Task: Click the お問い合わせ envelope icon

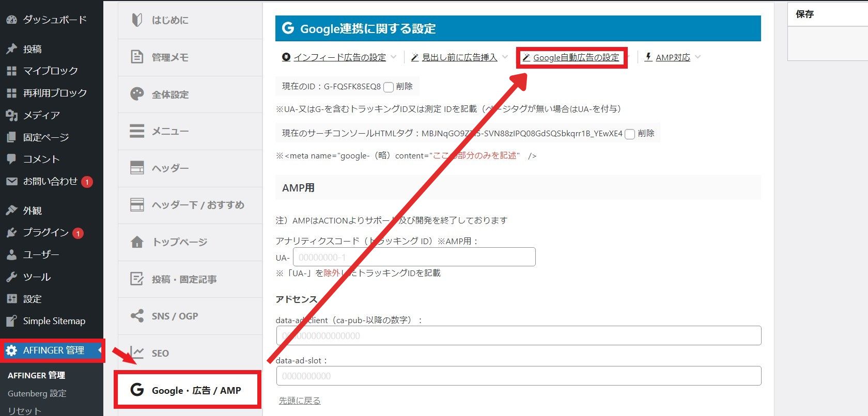Action: coord(11,181)
